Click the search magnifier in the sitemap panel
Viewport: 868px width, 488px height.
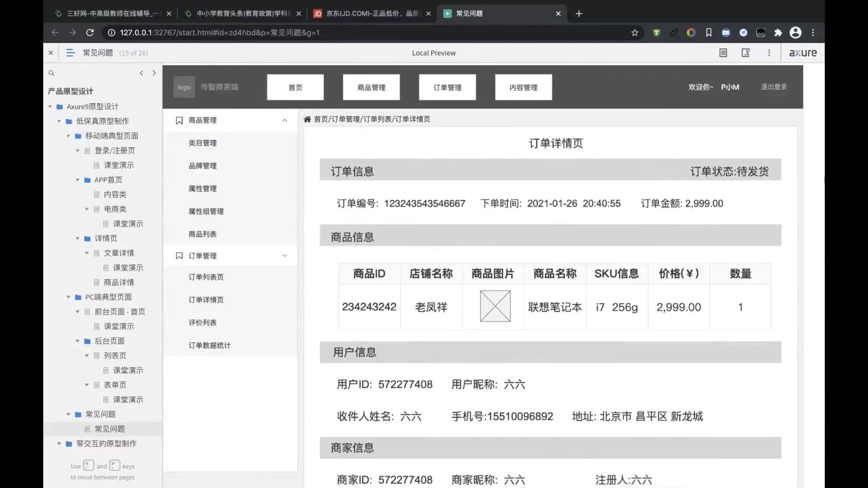coord(51,73)
